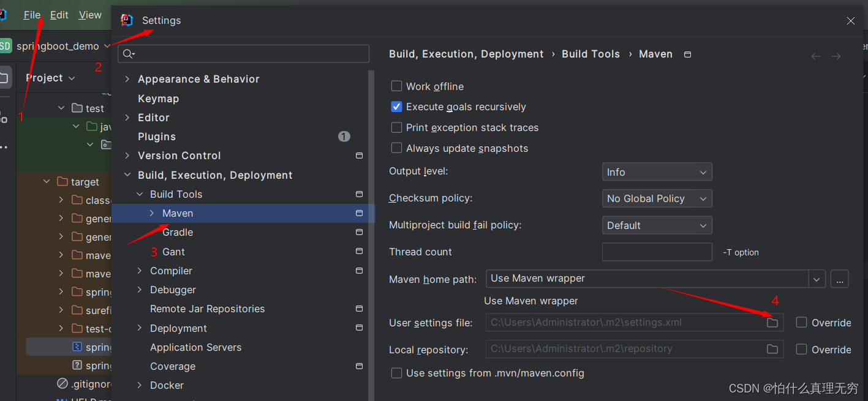The width and height of the screenshot is (868, 401).
Task: Click Build, Execution, Deployment breadcrumb
Action: tap(466, 54)
